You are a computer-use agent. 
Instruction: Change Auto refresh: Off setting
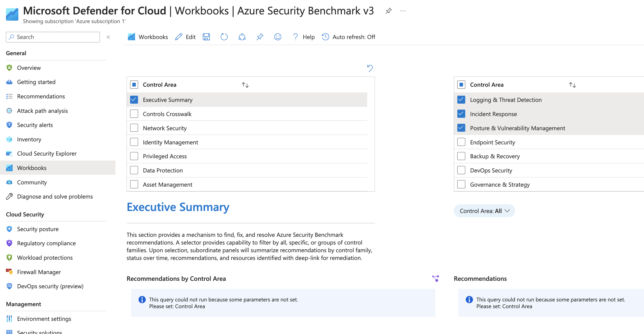click(349, 37)
